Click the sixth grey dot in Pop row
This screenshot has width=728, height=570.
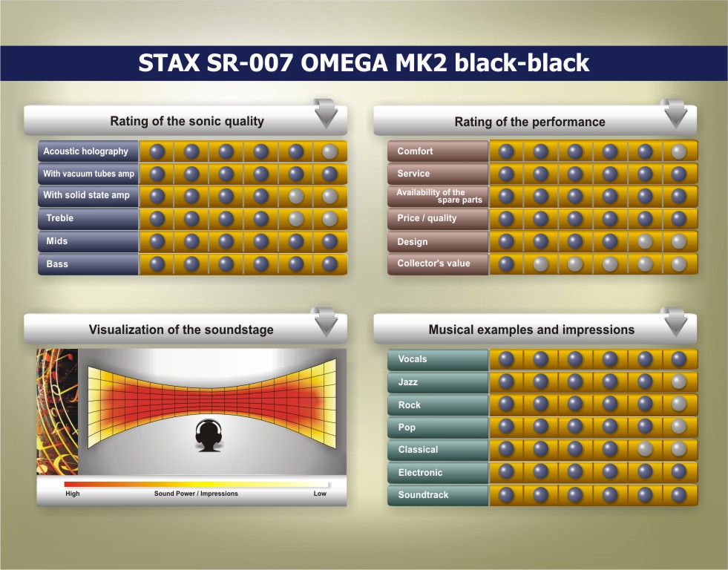(679, 426)
